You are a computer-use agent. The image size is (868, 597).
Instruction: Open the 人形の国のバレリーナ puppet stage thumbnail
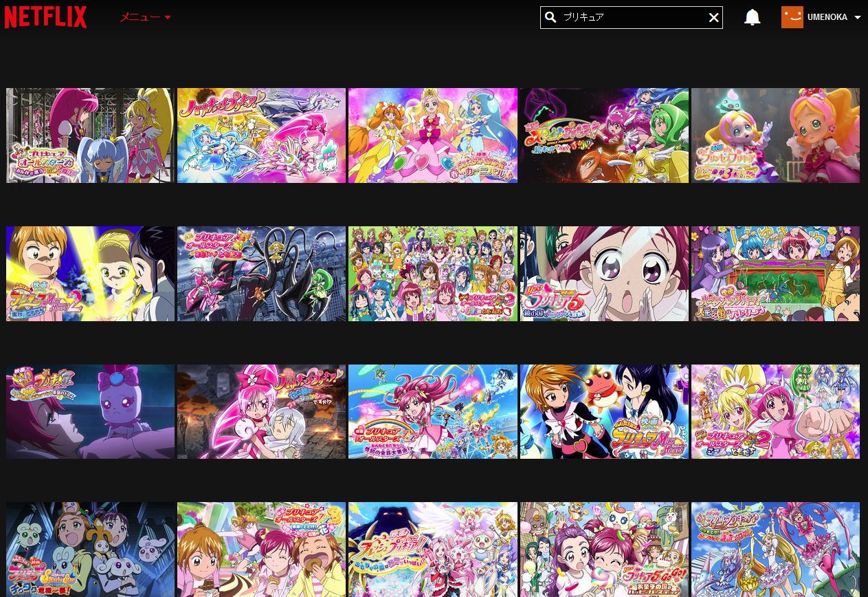click(x=775, y=274)
